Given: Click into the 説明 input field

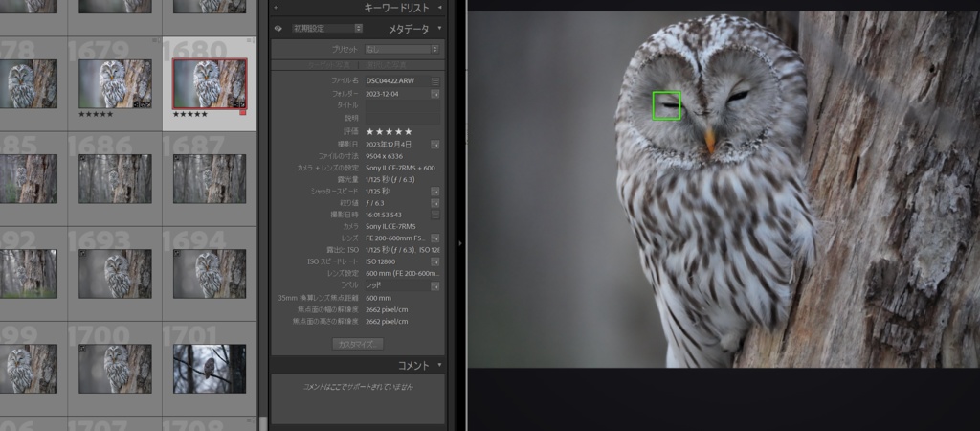Looking at the screenshot, I should click(x=403, y=118).
